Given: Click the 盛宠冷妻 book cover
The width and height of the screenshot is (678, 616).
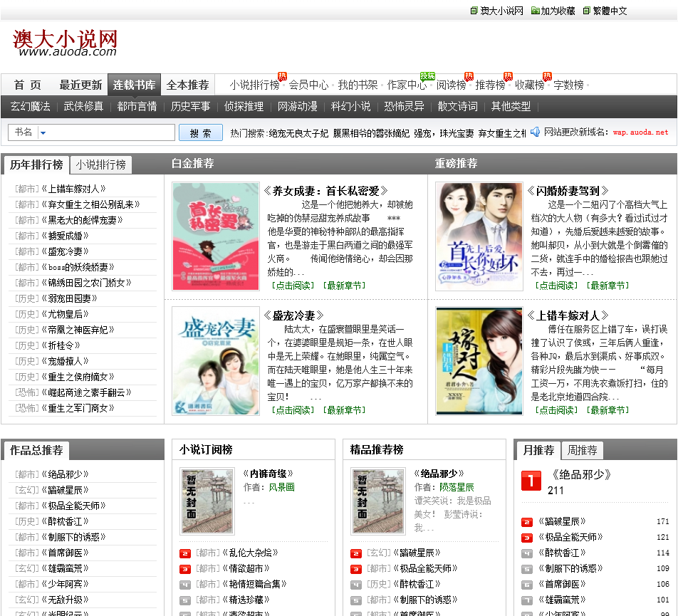Looking at the screenshot, I should 216,361.
